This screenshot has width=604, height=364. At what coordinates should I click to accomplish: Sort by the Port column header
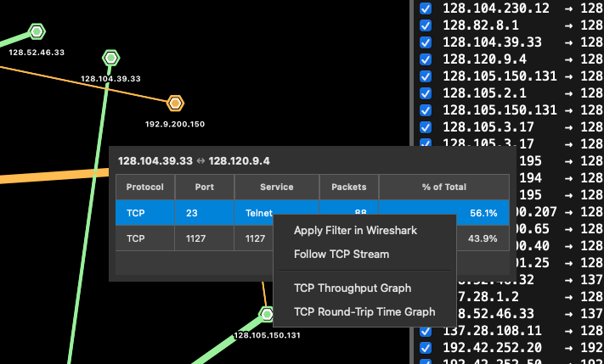(x=205, y=187)
